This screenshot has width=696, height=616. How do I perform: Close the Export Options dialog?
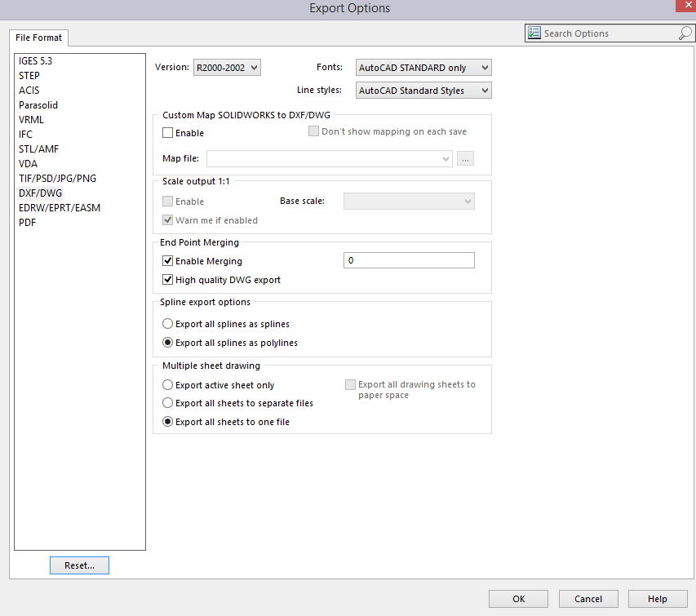click(x=684, y=8)
